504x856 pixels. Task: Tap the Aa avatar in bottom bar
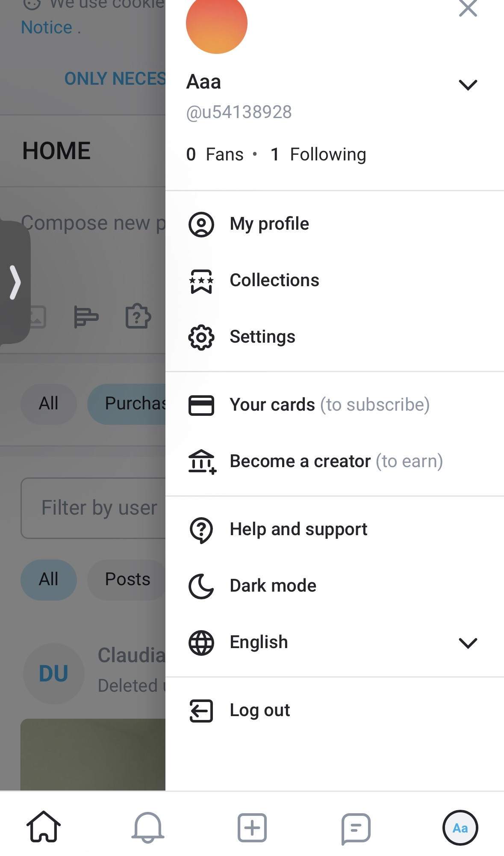[x=460, y=828]
